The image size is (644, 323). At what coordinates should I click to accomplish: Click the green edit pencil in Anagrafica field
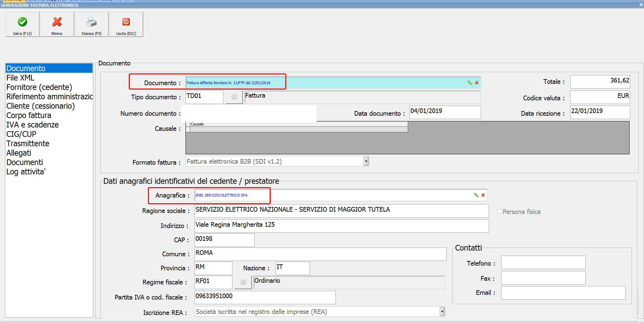click(x=476, y=195)
